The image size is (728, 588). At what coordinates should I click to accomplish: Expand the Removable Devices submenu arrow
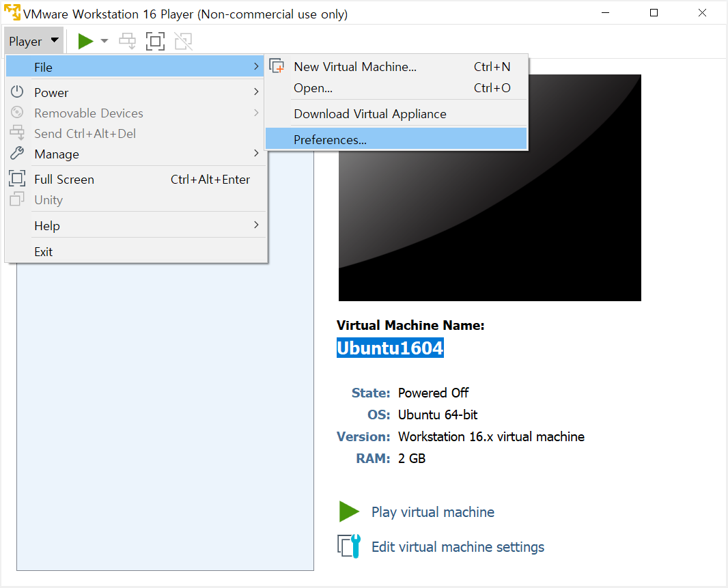[256, 113]
